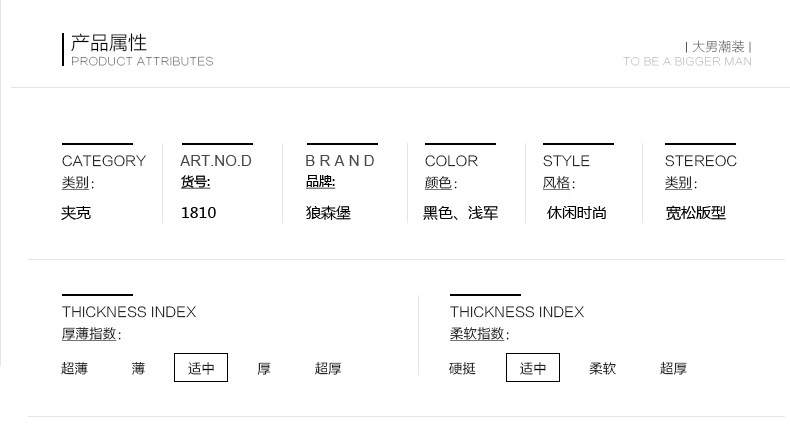Viewport: 790px width, 426px height.
Task: Click the 大男潮装 label
Action: [718, 46]
